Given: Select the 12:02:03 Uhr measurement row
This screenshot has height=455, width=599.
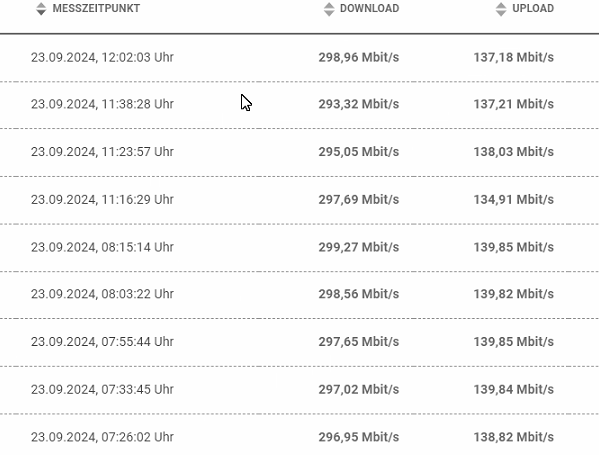Looking at the screenshot, I should (x=300, y=58).
